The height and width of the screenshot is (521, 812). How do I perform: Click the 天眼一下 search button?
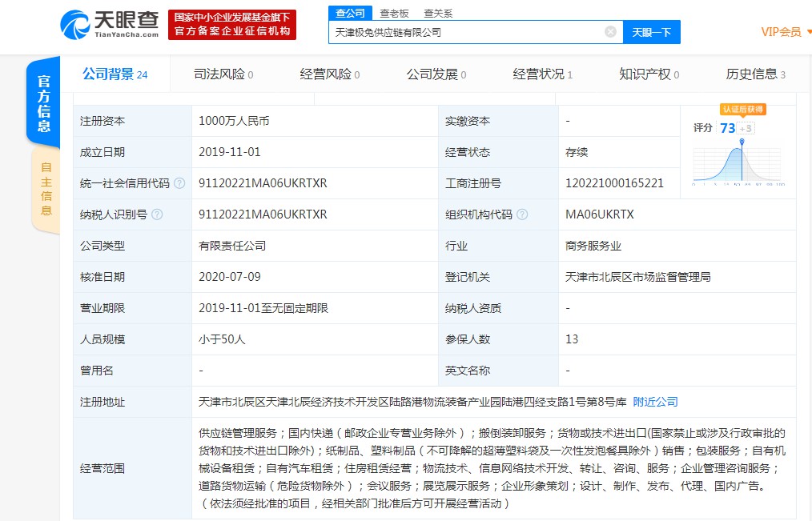[x=652, y=32]
